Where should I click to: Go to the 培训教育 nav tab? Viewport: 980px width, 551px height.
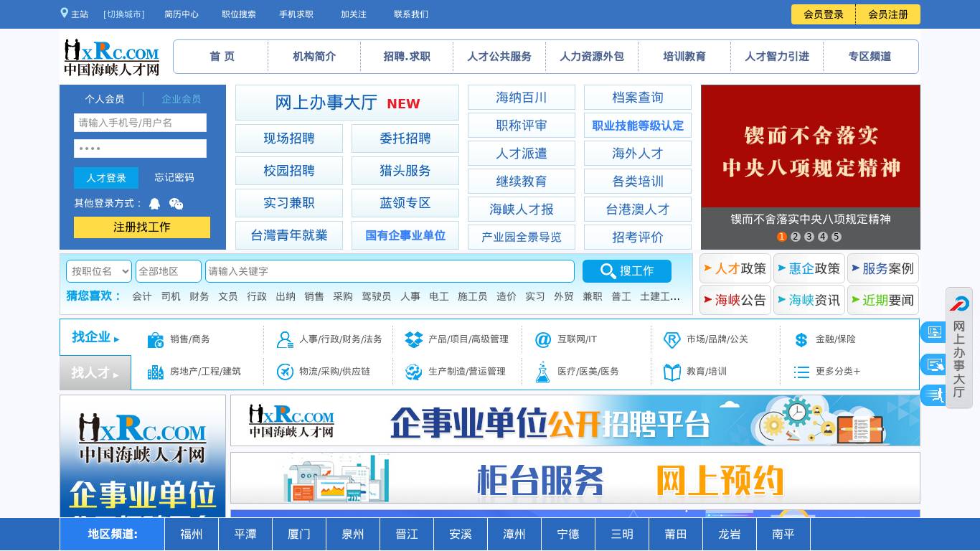(684, 56)
